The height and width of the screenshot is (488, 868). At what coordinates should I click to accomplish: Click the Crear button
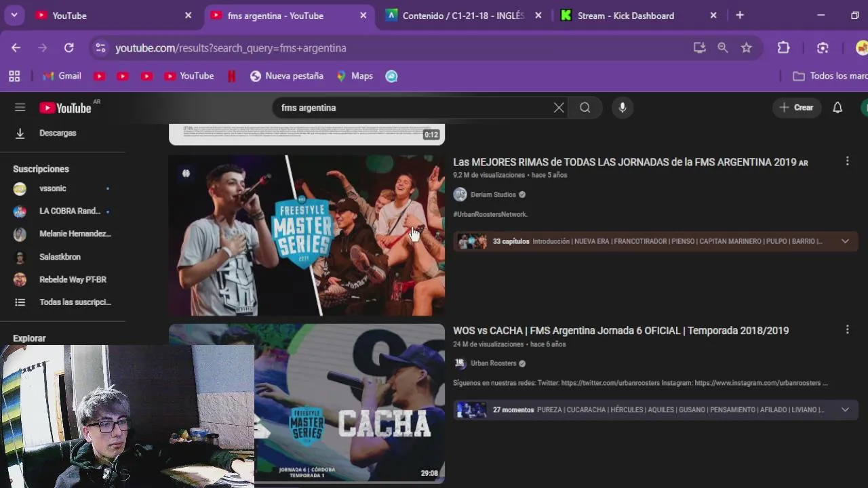[x=797, y=108]
